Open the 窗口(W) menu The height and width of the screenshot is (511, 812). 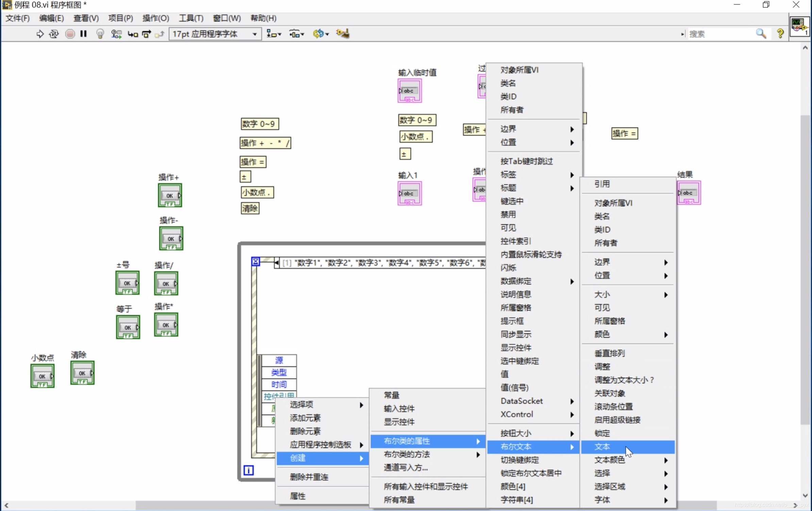[227, 18]
